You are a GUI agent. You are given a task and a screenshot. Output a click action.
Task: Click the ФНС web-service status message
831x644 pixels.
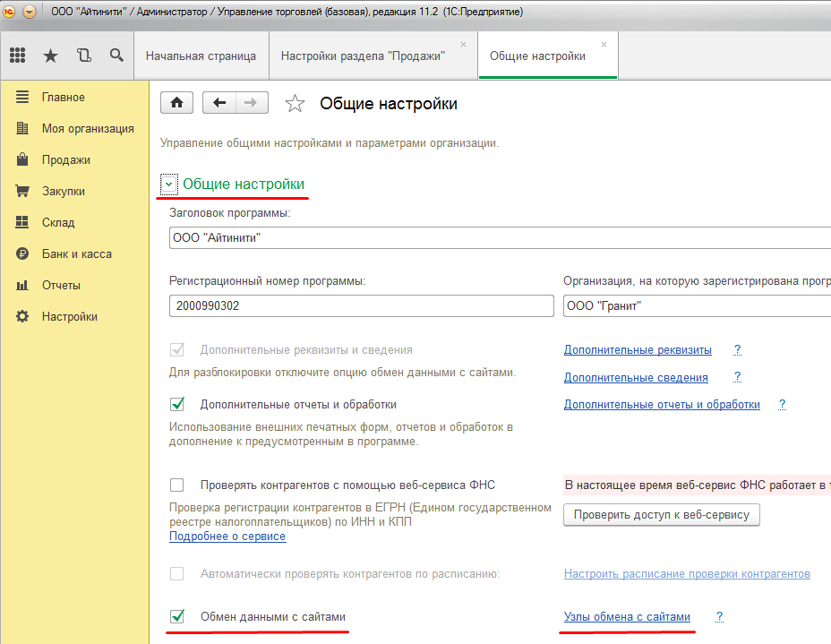(x=697, y=485)
